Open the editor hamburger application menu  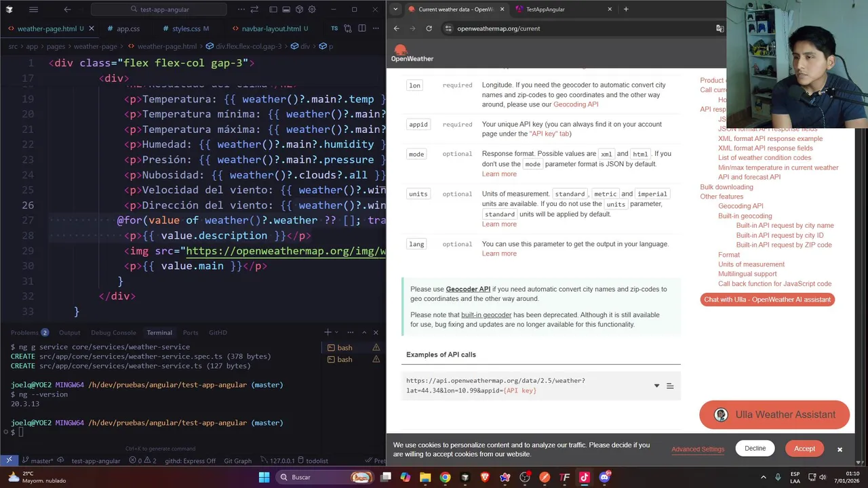[33, 9]
